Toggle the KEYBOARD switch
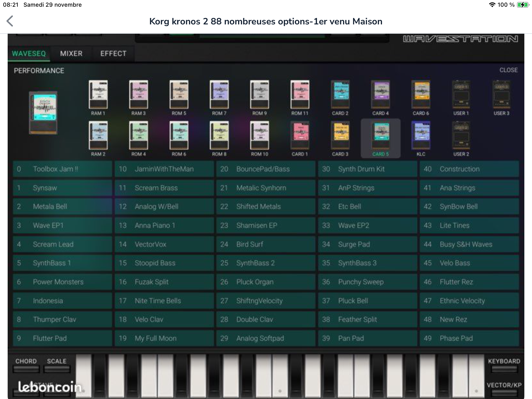Screen dimensions: 532x399 [x=504, y=369]
